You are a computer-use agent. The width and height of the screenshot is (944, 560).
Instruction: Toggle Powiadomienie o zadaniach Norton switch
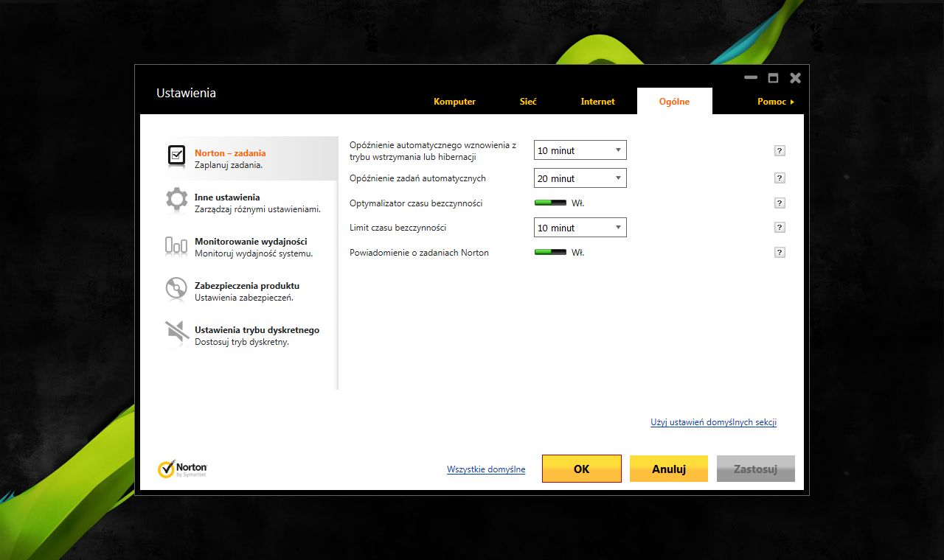(550, 252)
